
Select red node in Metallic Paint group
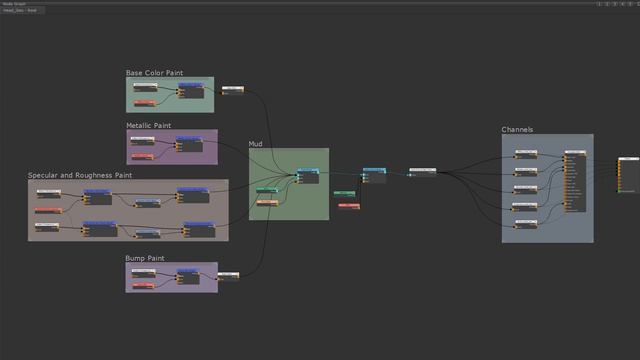pos(142,156)
